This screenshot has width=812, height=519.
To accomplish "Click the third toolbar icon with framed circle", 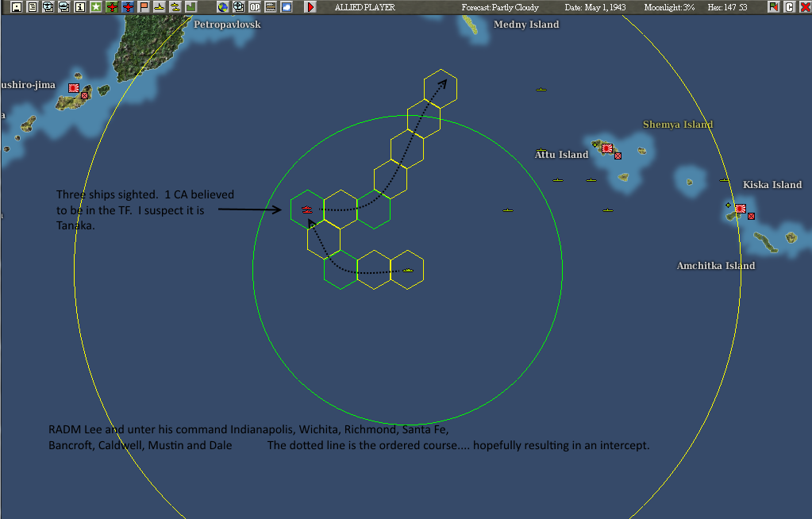I will point(48,6).
